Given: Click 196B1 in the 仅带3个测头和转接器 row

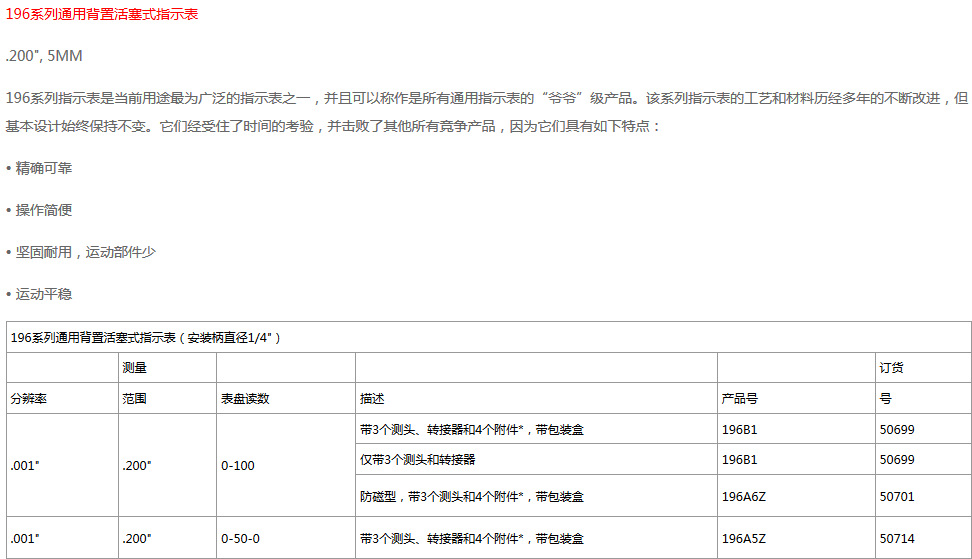Looking at the screenshot, I should tap(740, 459).
